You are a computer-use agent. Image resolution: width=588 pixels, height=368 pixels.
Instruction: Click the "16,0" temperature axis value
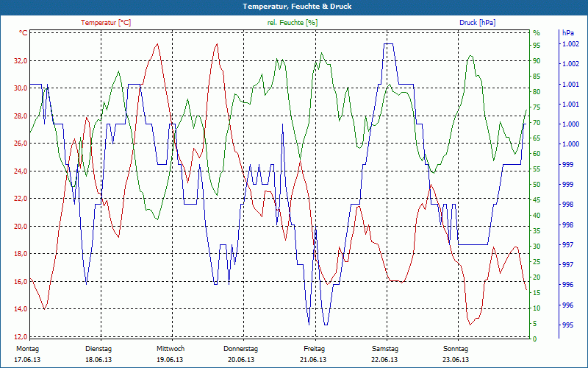click(x=21, y=282)
